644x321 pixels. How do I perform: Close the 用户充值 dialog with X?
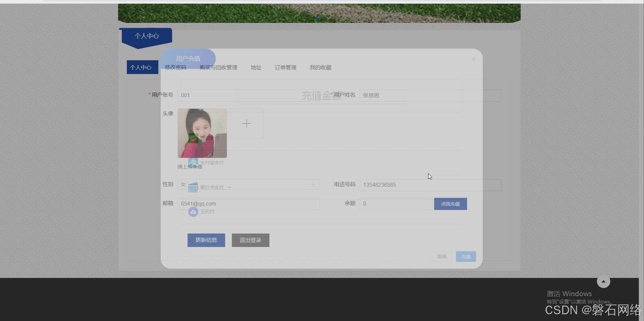pos(474,59)
